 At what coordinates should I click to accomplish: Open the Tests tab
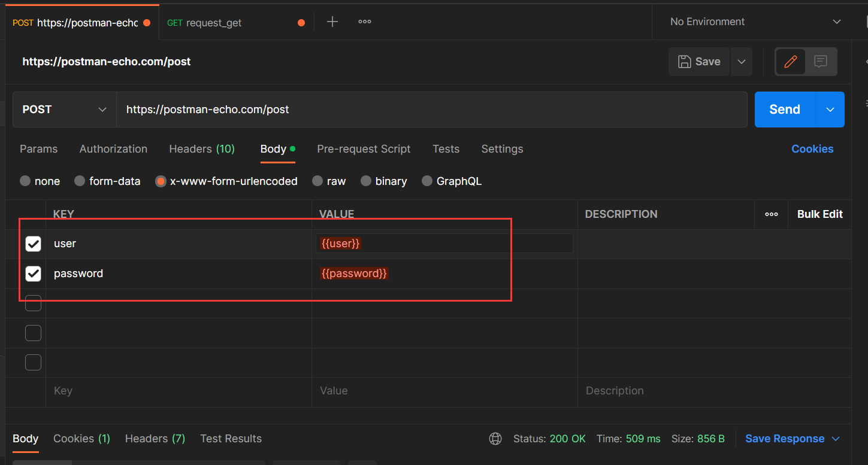[x=446, y=149]
